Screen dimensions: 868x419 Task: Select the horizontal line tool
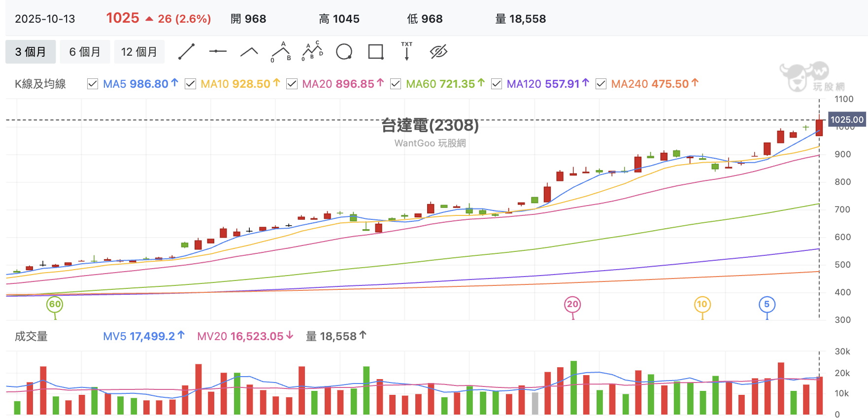pos(218,51)
